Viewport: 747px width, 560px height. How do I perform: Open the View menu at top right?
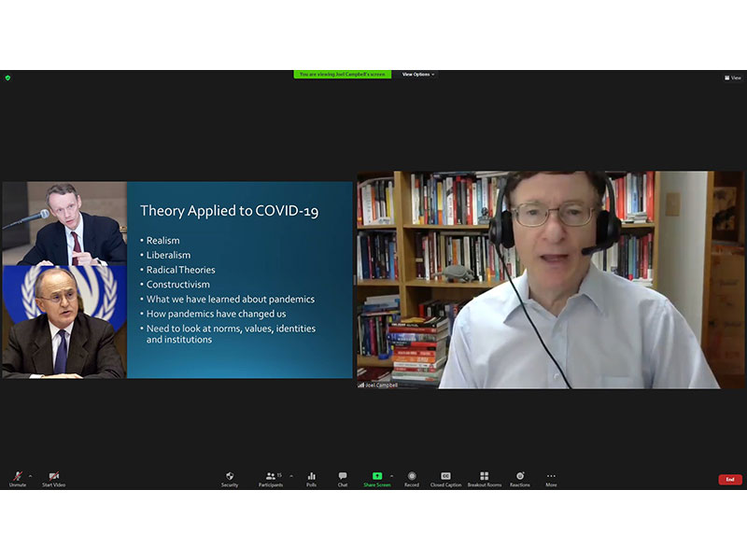(734, 77)
